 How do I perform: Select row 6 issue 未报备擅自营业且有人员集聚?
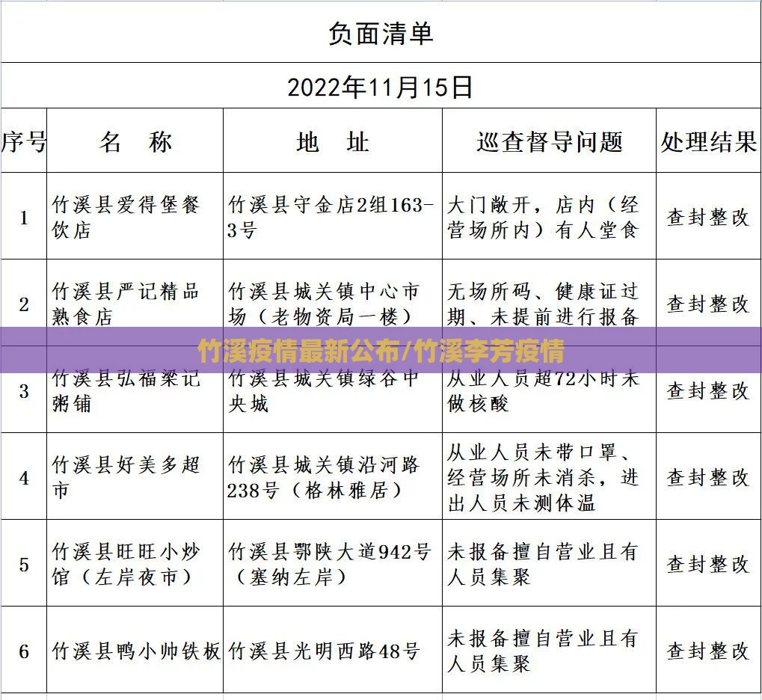point(549,649)
